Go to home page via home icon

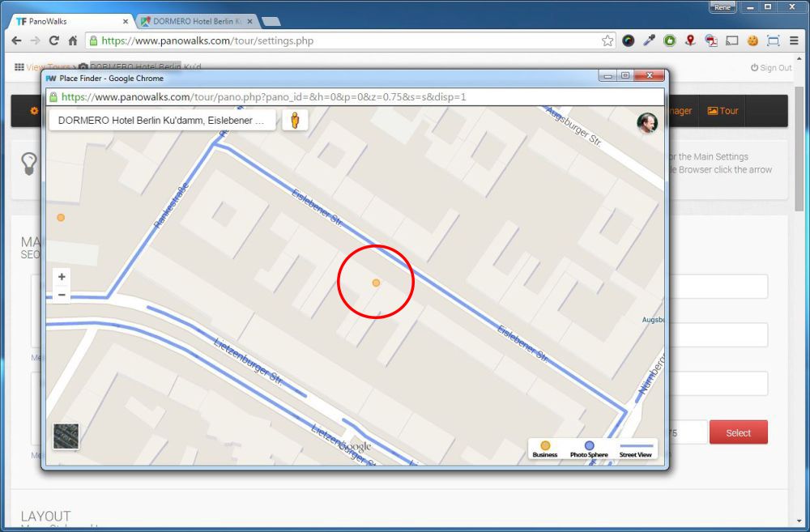[x=73, y=40]
